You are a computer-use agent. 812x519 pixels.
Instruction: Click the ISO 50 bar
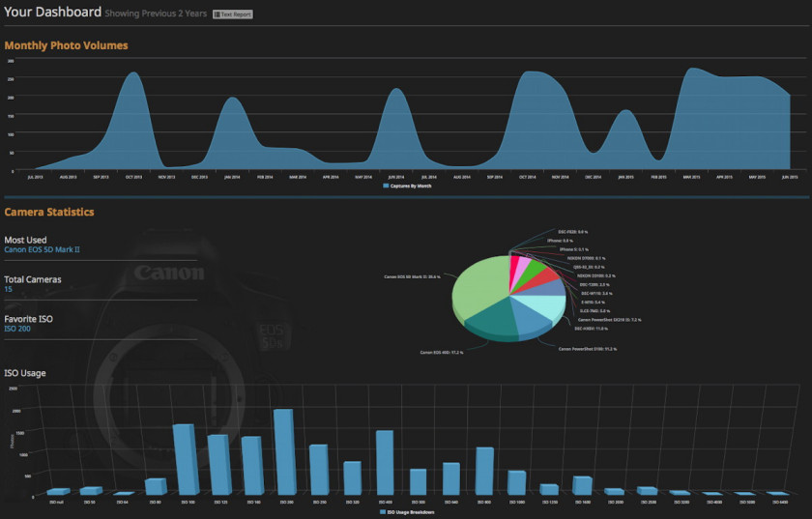(91, 491)
